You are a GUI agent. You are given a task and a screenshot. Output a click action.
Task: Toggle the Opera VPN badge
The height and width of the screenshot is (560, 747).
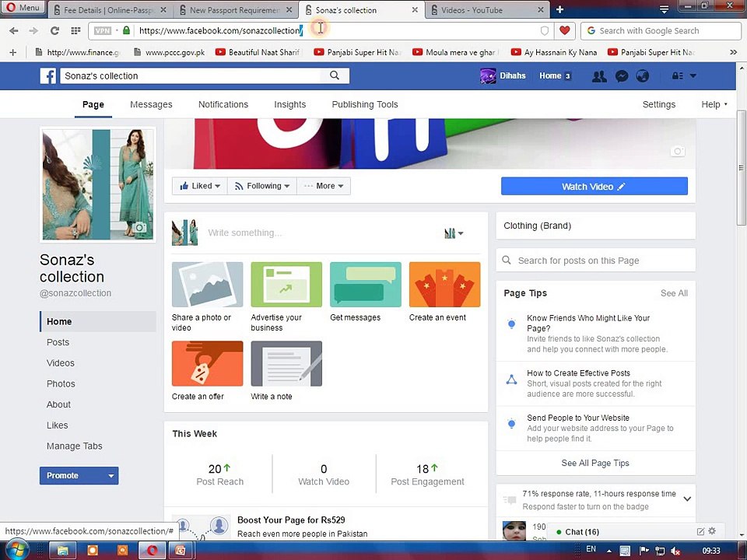[x=103, y=30]
